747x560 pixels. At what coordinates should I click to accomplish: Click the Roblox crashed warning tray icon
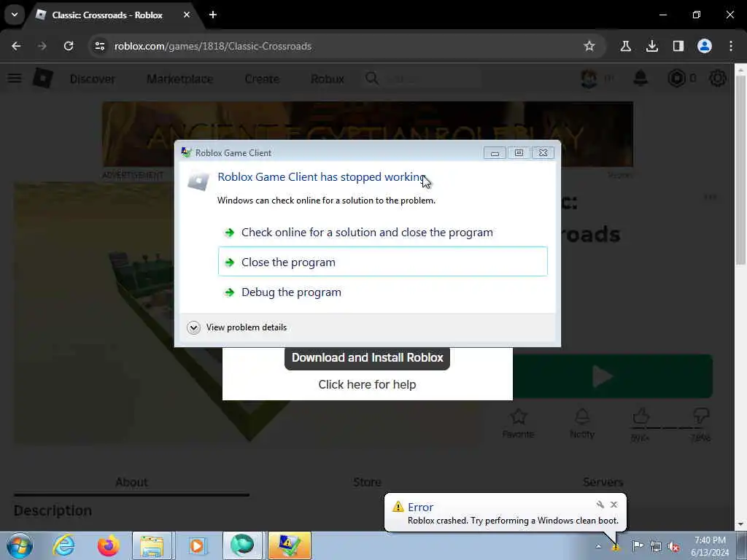pos(616,547)
